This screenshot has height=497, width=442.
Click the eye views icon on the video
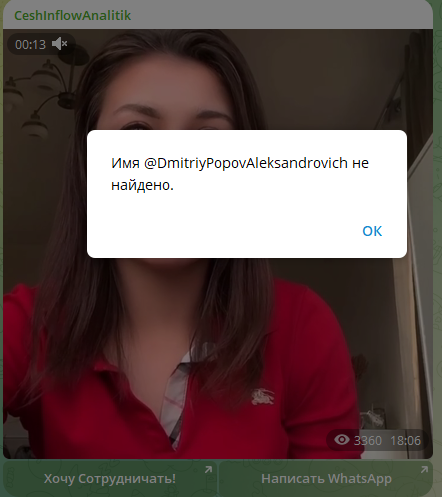point(342,440)
